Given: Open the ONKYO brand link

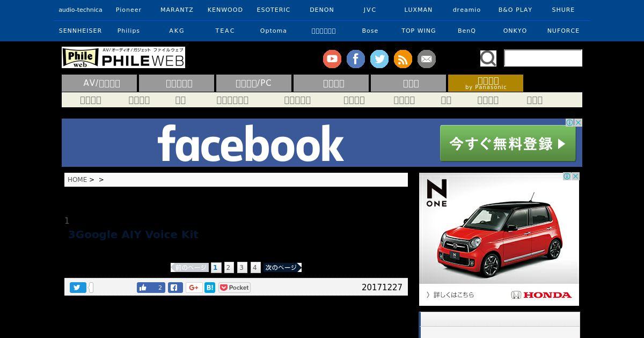Looking at the screenshot, I should point(515,31).
